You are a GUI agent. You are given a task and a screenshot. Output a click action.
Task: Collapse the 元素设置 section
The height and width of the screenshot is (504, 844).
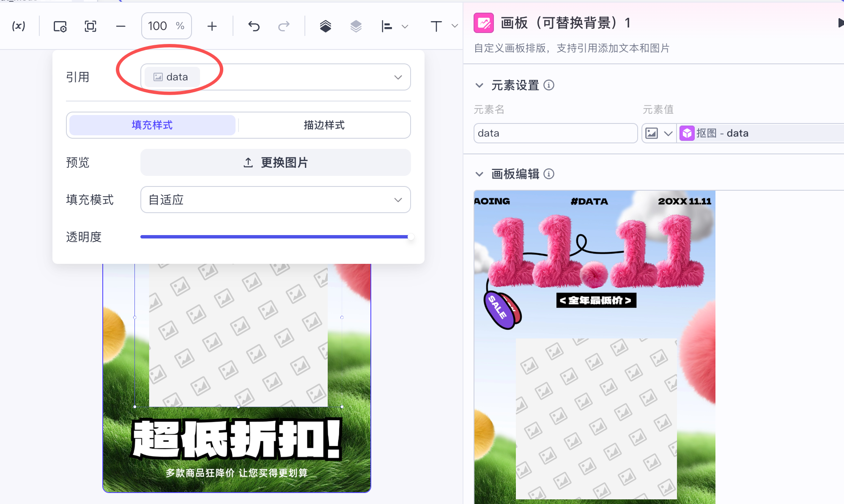pyautogui.click(x=479, y=85)
